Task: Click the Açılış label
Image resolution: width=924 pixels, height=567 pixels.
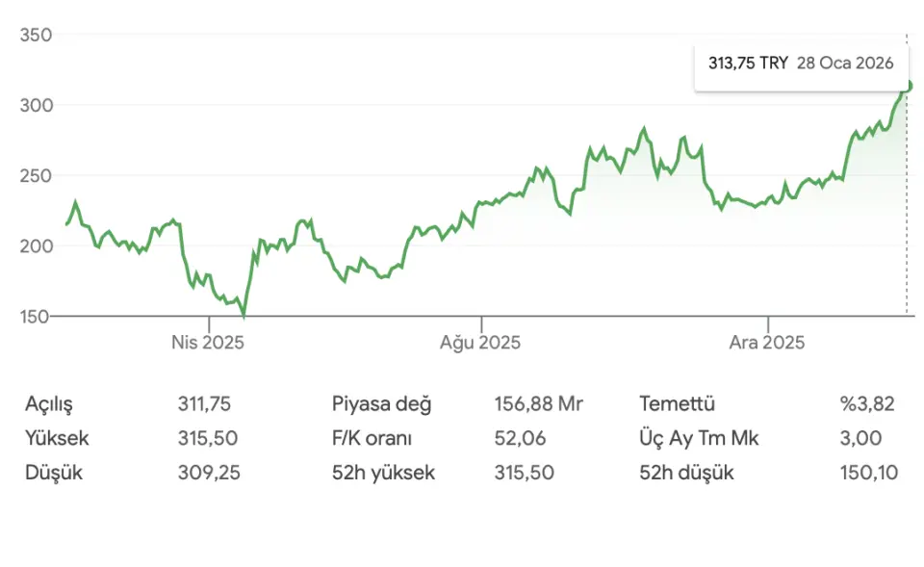Action: (49, 404)
